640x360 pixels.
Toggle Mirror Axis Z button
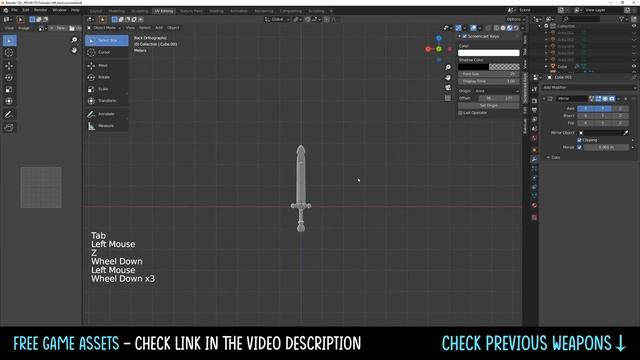pyautogui.click(x=620, y=109)
